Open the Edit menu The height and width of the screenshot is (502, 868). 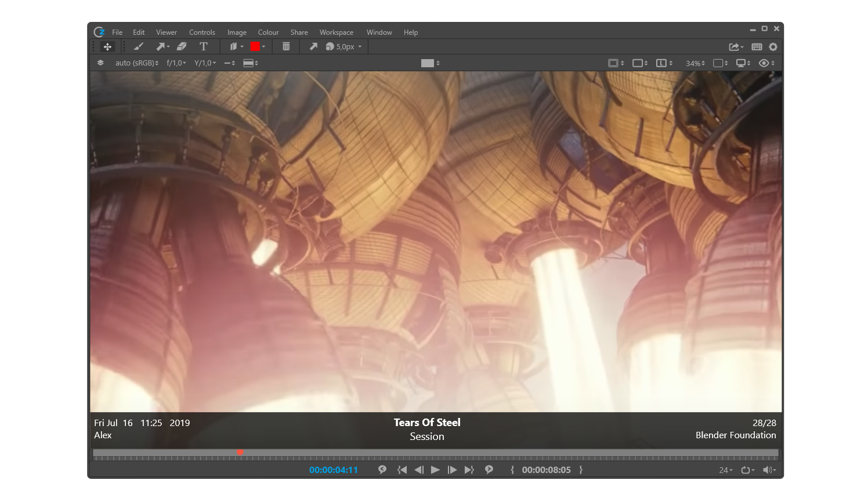139,32
